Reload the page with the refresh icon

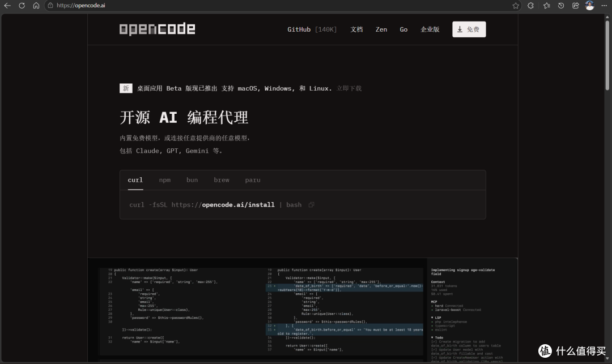pos(22,6)
